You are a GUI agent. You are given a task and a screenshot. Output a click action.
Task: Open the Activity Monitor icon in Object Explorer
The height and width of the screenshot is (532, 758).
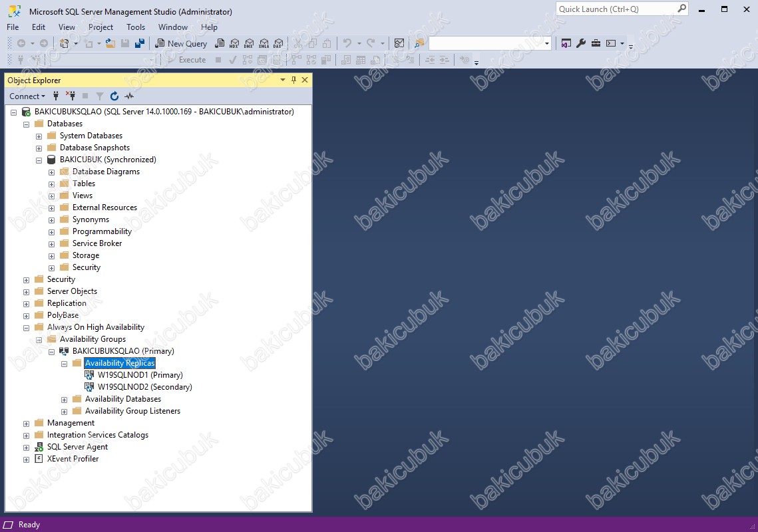click(x=129, y=96)
